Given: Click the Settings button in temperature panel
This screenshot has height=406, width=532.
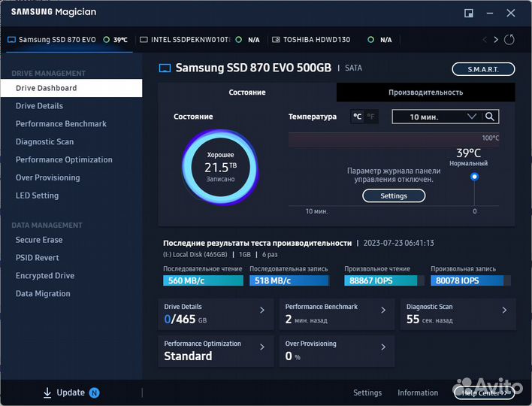Looking at the screenshot, I should pos(394,196).
